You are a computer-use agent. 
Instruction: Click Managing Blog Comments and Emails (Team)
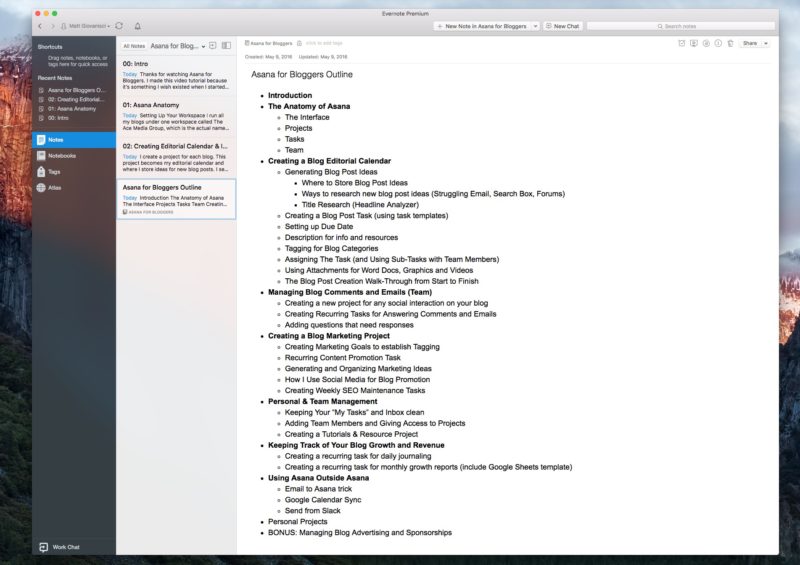tap(349, 292)
